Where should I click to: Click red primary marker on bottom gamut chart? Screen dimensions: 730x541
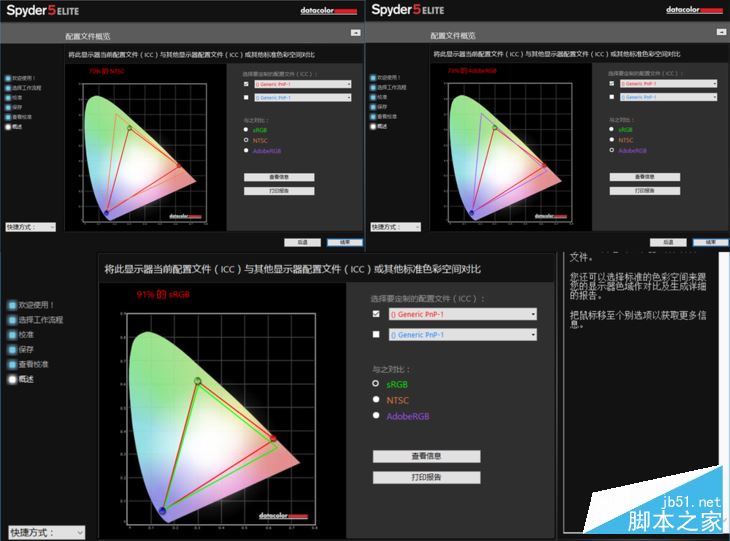pyautogui.click(x=273, y=439)
